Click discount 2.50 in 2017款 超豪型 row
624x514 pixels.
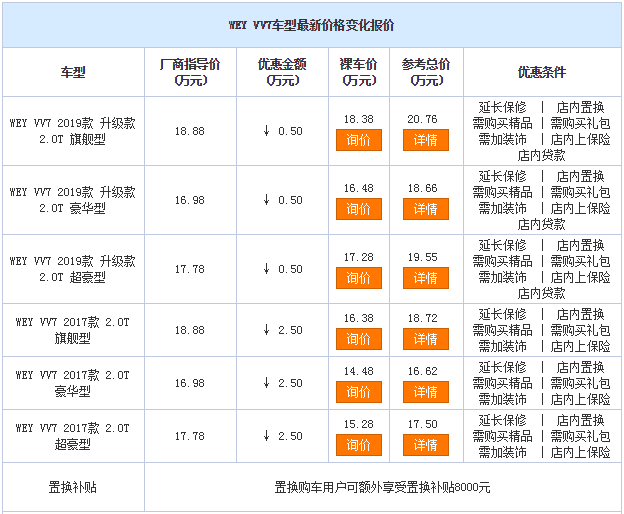(x=283, y=436)
